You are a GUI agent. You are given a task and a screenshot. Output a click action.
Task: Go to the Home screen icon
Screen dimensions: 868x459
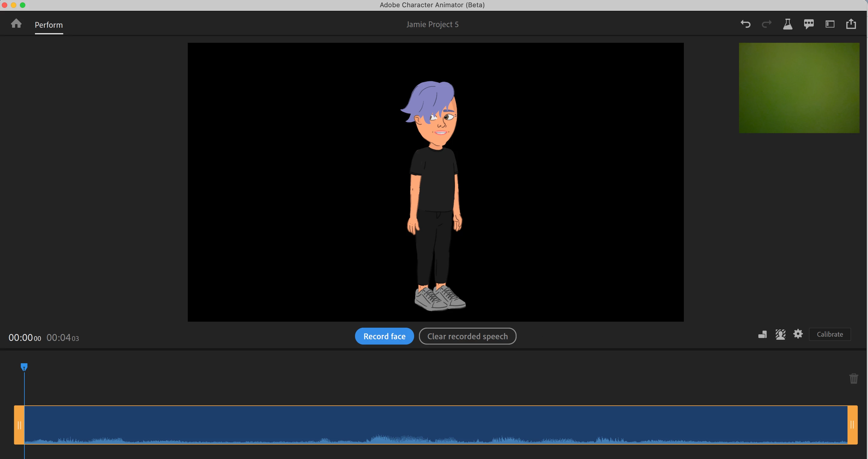click(16, 23)
